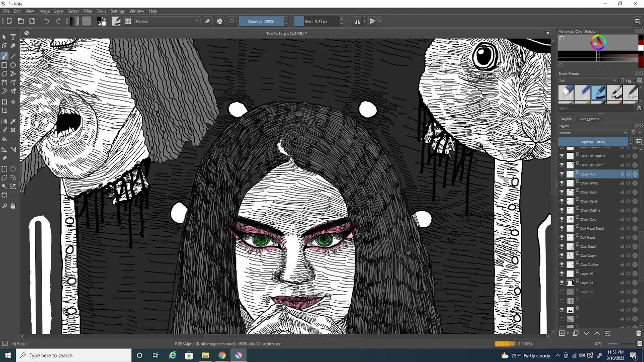Adjust the Layers panel Opacity slider

pyautogui.click(x=593, y=142)
